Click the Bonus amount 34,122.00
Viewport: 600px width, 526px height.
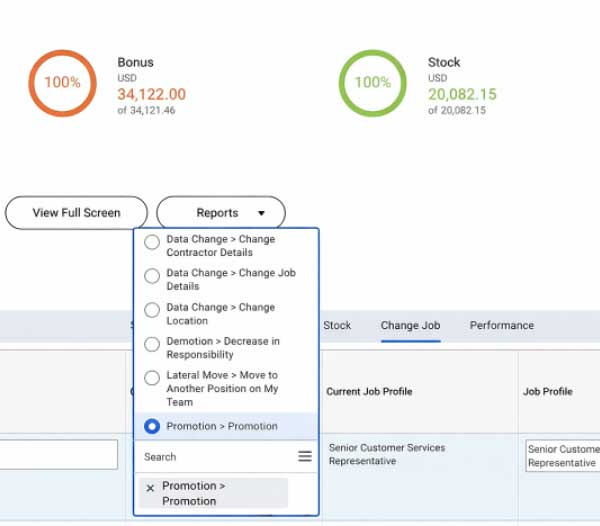[151, 95]
